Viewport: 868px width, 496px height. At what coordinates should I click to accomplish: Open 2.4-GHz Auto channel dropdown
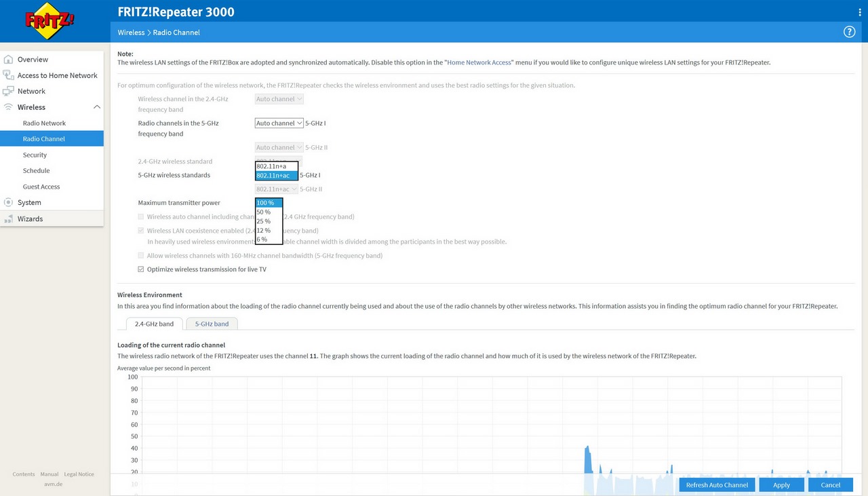click(279, 99)
